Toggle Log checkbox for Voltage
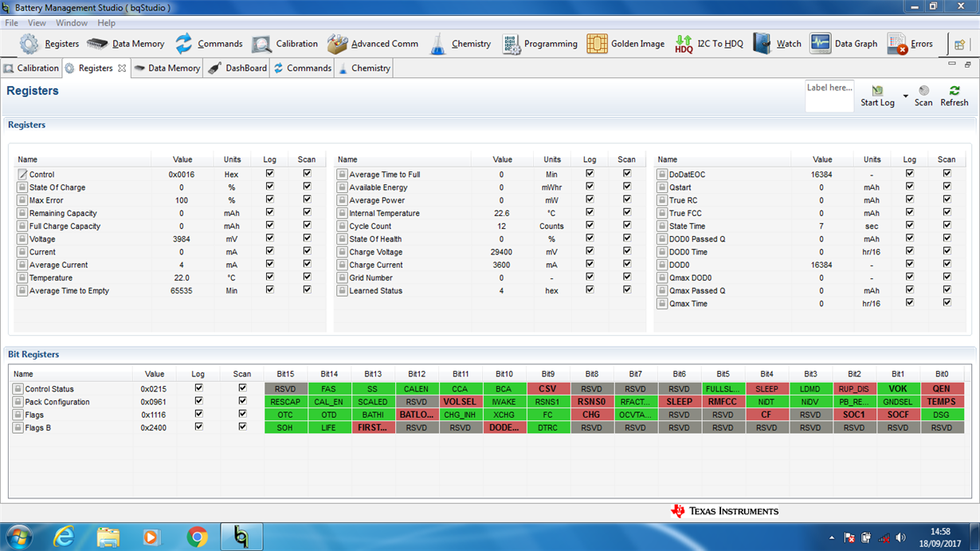The height and width of the screenshot is (551, 980). coord(269,238)
